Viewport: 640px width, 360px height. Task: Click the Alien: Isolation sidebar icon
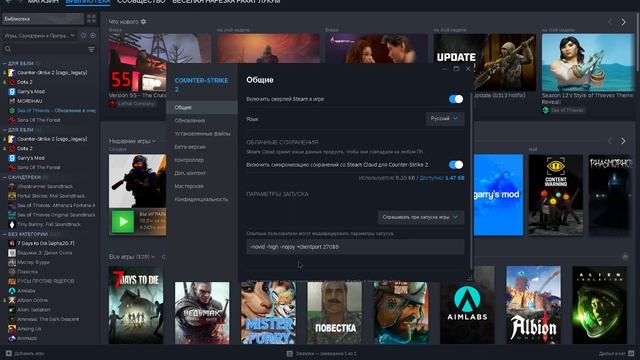[x=12, y=310]
